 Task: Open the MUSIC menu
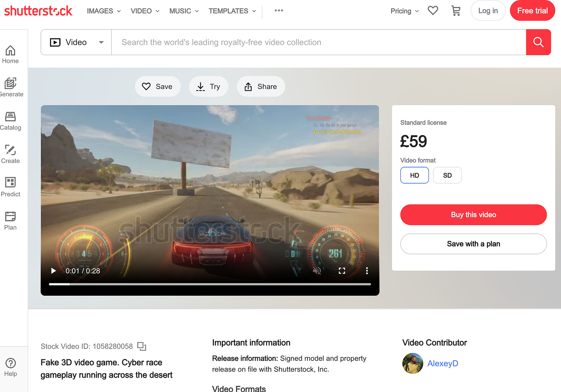pos(184,11)
